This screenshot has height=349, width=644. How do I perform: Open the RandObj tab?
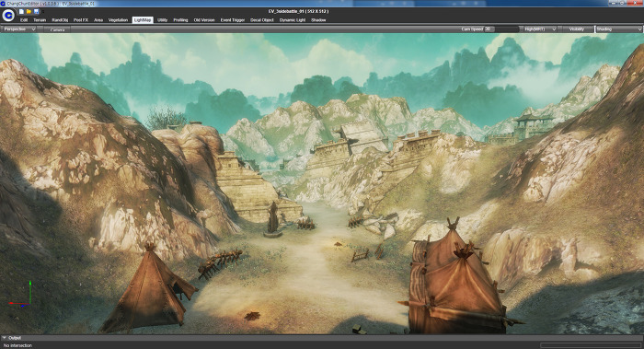click(60, 19)
